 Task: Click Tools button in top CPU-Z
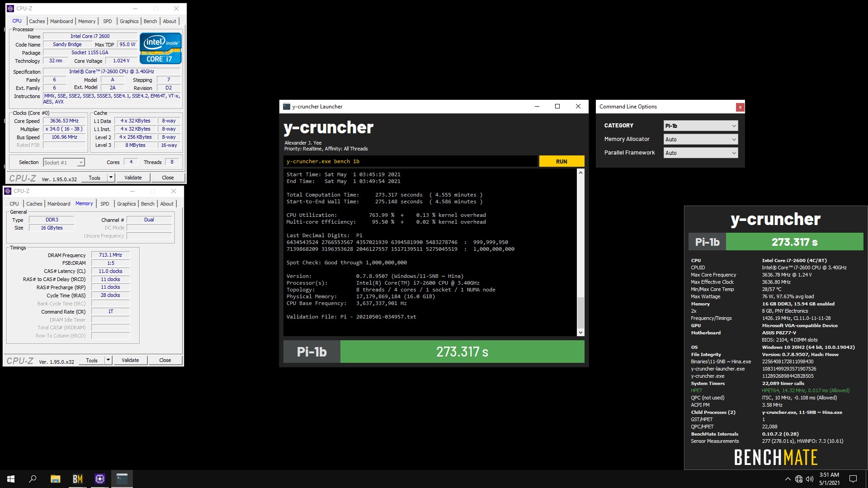point(94,178)
